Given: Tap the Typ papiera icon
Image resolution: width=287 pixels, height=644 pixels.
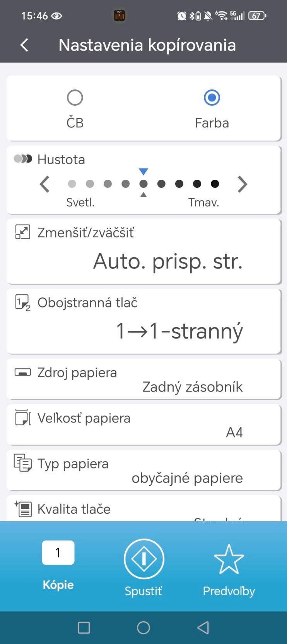Looking at the screenshot, I should [23, 463].
